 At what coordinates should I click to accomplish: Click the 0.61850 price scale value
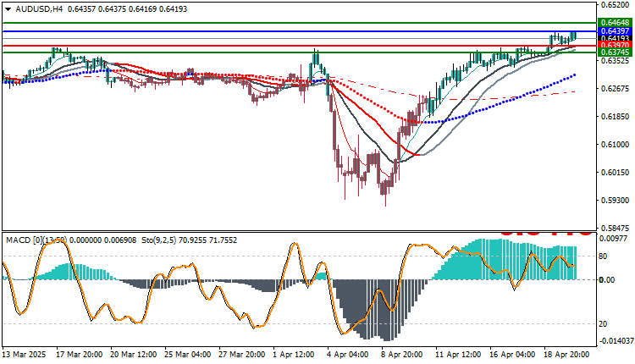tap(615, 117)
